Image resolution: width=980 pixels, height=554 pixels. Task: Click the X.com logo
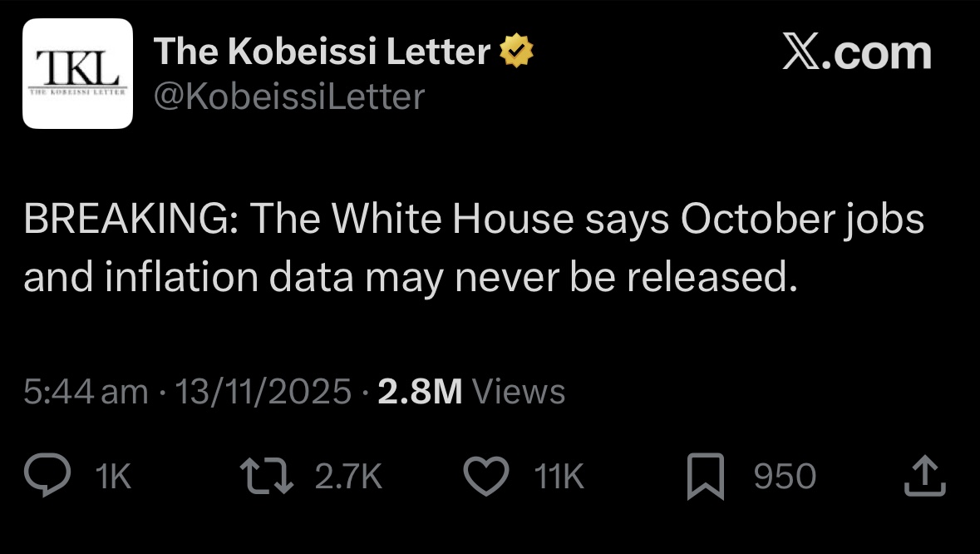857,53
